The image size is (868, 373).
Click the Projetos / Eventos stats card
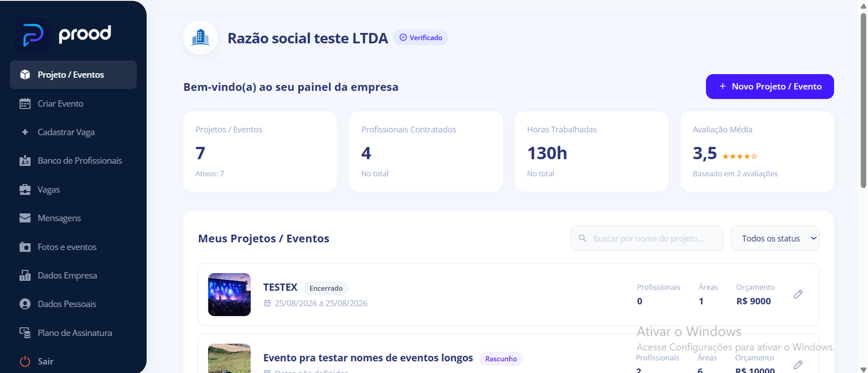(260, 151)
